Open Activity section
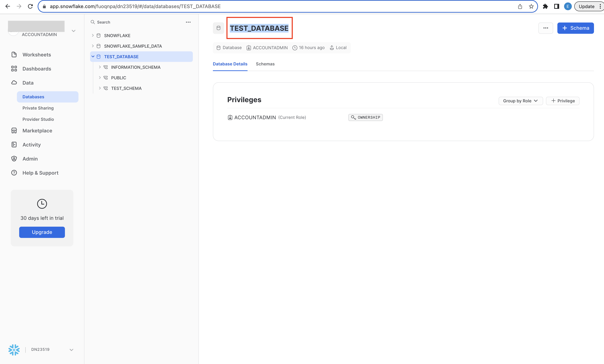Viewport: 604px width, 364px height. 32,145
